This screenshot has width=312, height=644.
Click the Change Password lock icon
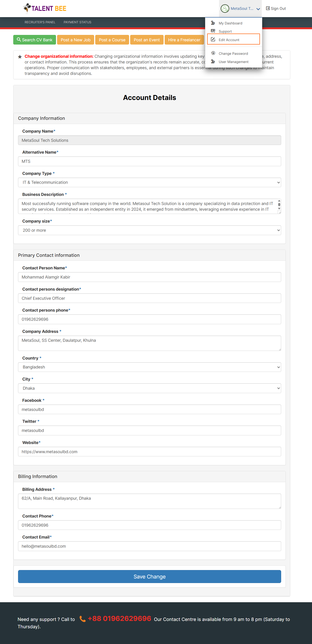pyautogui.click(x=213, y=53)
